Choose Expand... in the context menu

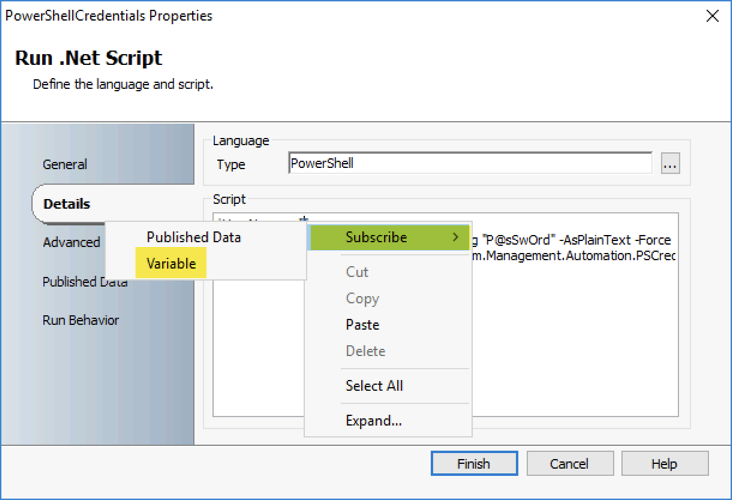(373, 421)
